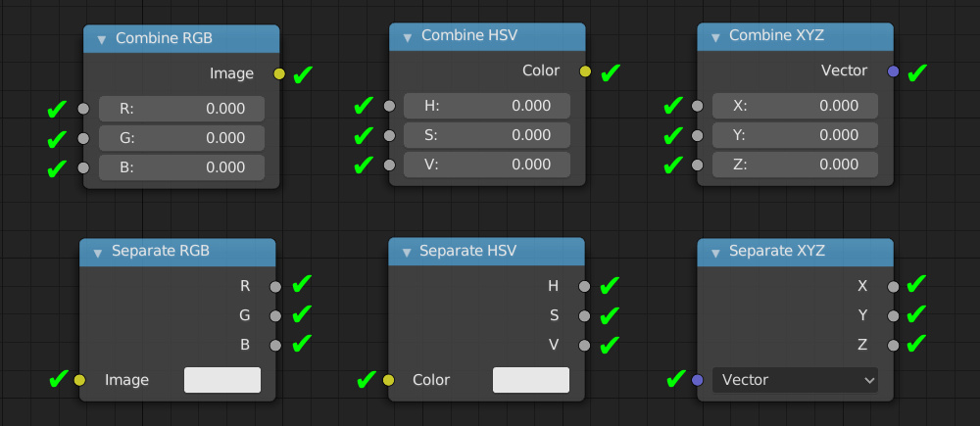980x426 pixels.
Task: Select the Separate RGB node title
Action: [x=161, y=251]
